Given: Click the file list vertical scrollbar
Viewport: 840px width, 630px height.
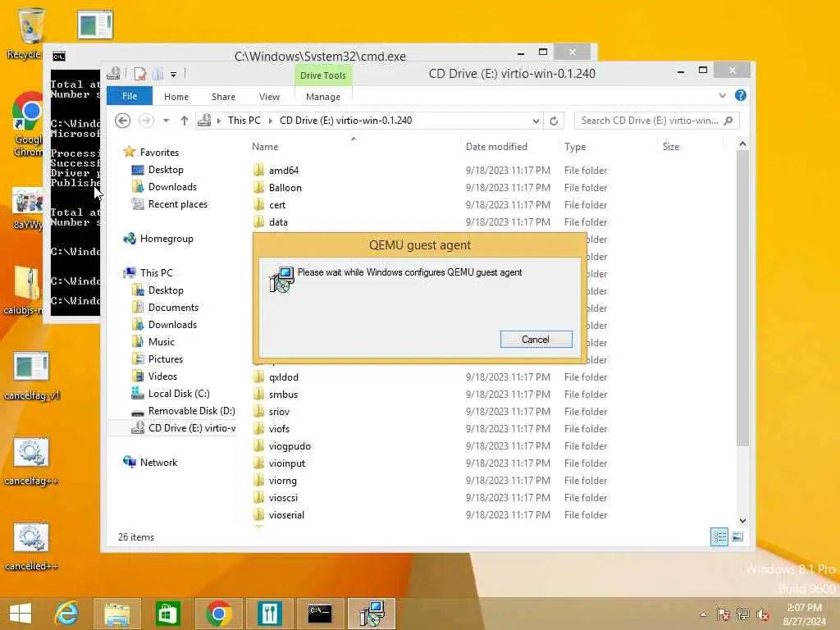Looking at the screenshot, I should [x=742, y=297].
